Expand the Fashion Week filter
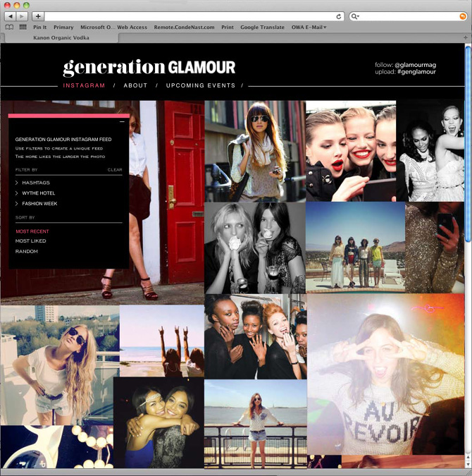Image resolution: width=472 pixels, height=476 pixels. (39, 204)
